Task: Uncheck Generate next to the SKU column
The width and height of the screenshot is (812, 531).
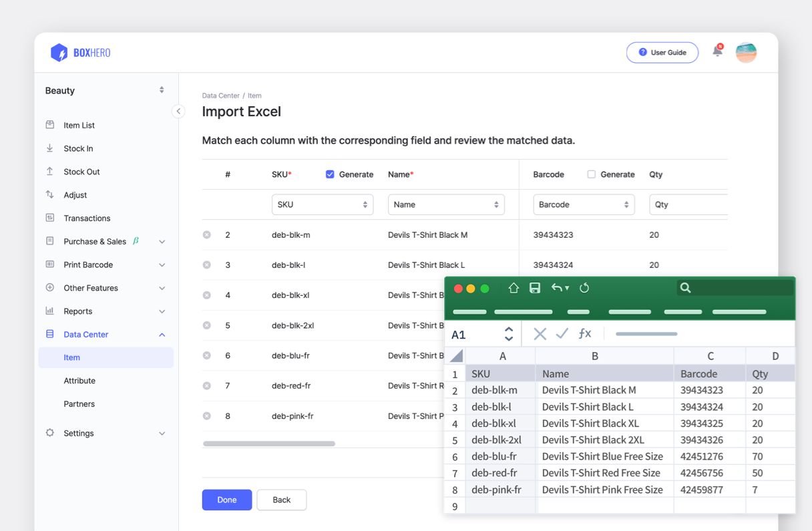Action: pos(330,174)
